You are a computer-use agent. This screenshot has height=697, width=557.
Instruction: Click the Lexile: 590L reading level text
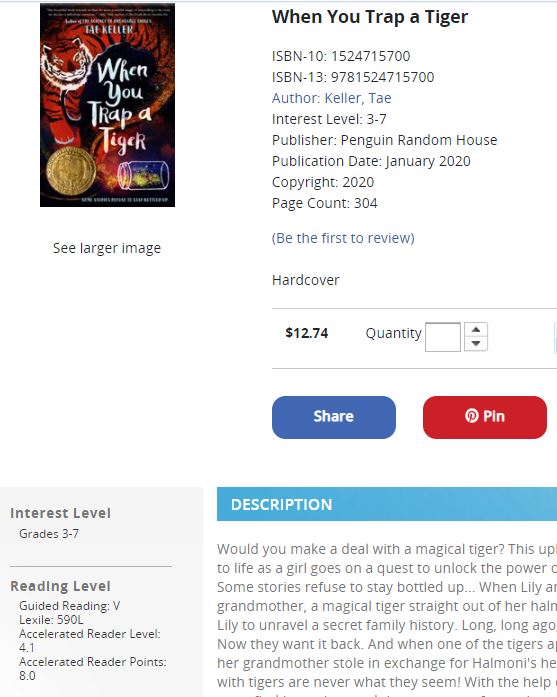[51, 620]
